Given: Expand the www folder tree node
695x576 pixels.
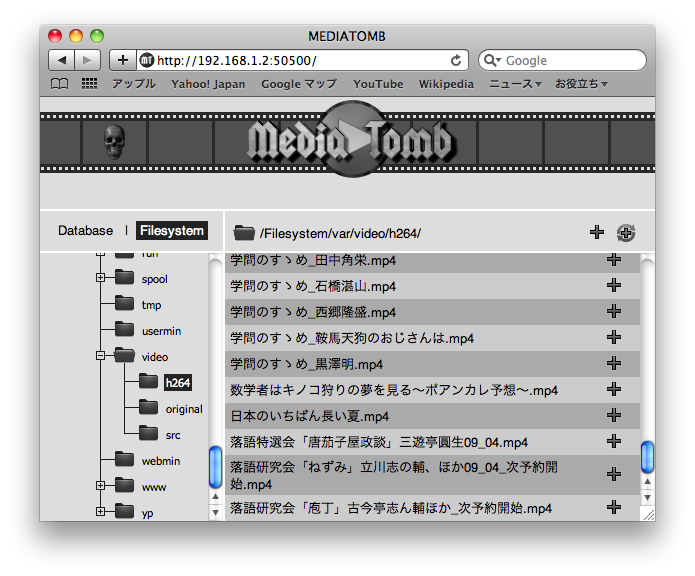Looking at the screenshot, I should click(x=100, y=486).
